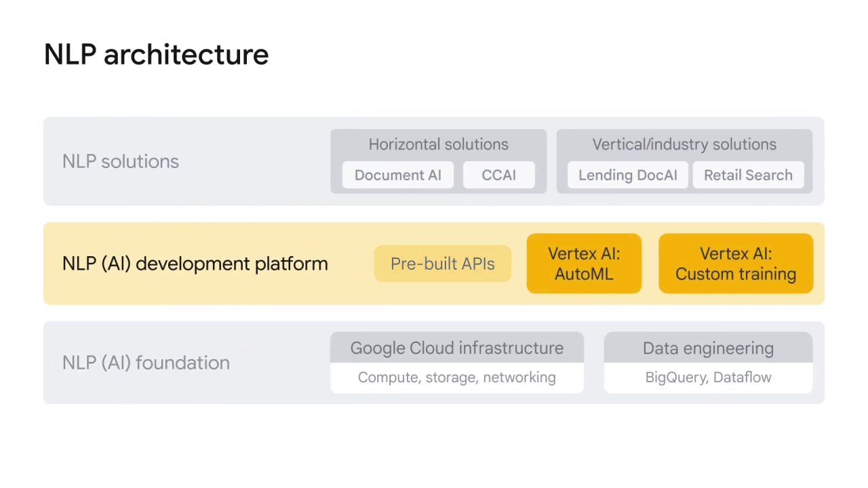The height and width of the screenshot is (488, 868).
Task: Open the Lending DocAI box
Action: click(628, 175)
